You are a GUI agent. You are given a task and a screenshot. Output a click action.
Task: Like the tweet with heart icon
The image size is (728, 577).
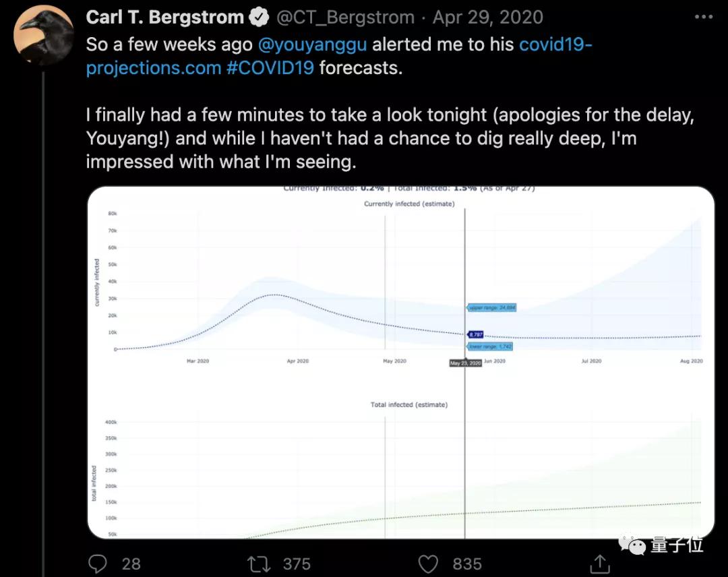429,564
